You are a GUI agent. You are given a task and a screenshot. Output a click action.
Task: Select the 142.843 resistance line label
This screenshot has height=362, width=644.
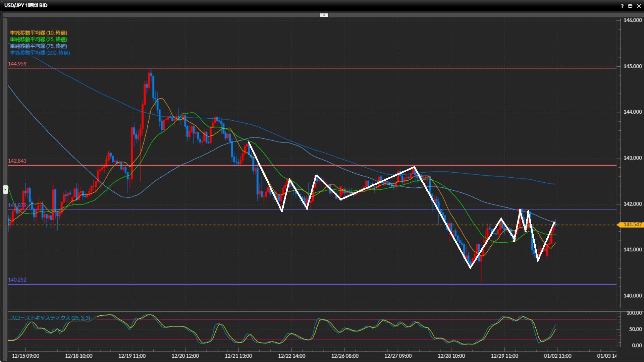(x=17, y=161)
